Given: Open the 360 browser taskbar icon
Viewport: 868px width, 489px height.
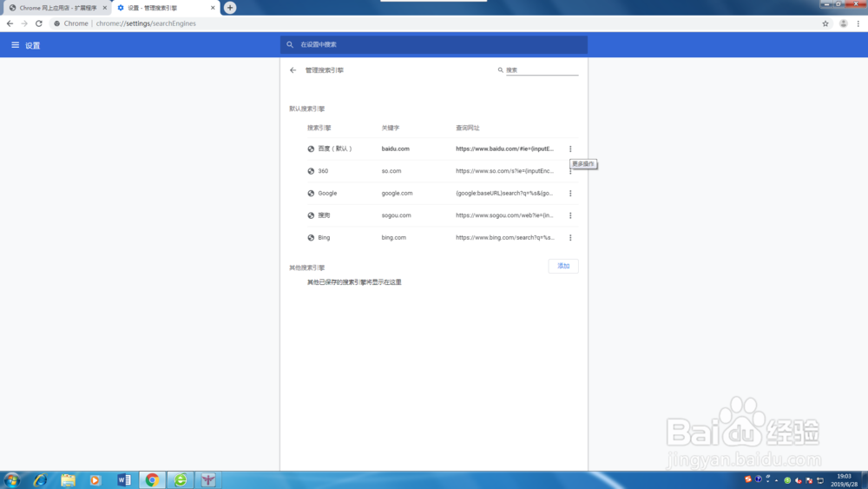Looking at the screenshot, I should (x=181, y=480).
